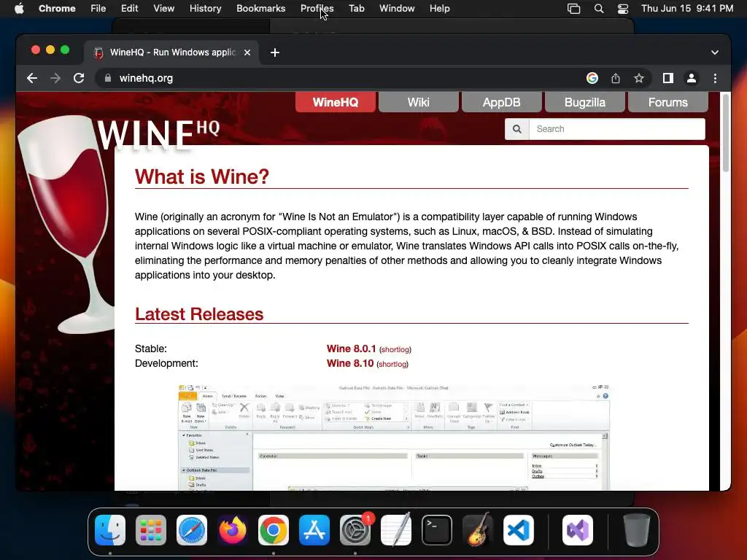Open the Window menu

pos(397,9)
